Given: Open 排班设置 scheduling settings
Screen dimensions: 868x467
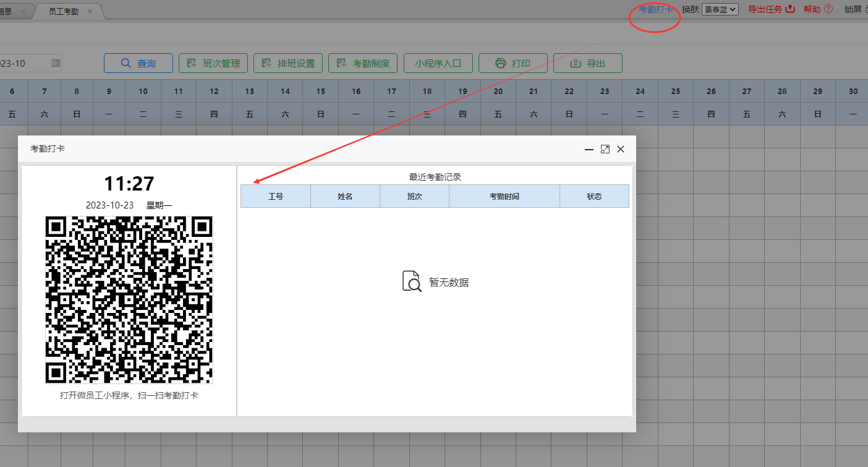Looking at the screenshot, I should point(288,63).
